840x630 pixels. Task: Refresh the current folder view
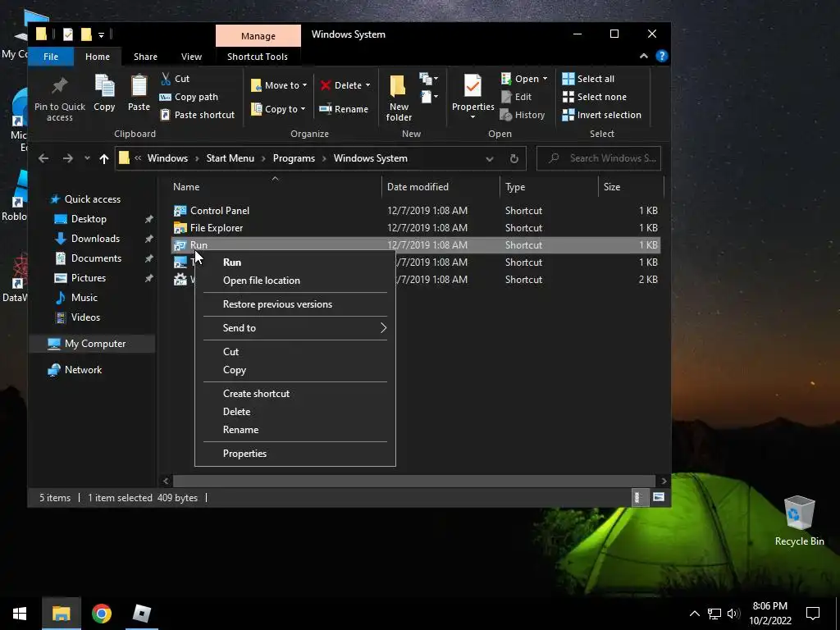514,158
